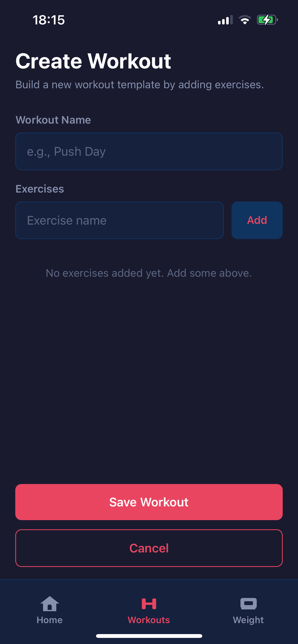Tap the cellular signal bars icon
Viewport: 298px width, 644px height.
point(225,20)
